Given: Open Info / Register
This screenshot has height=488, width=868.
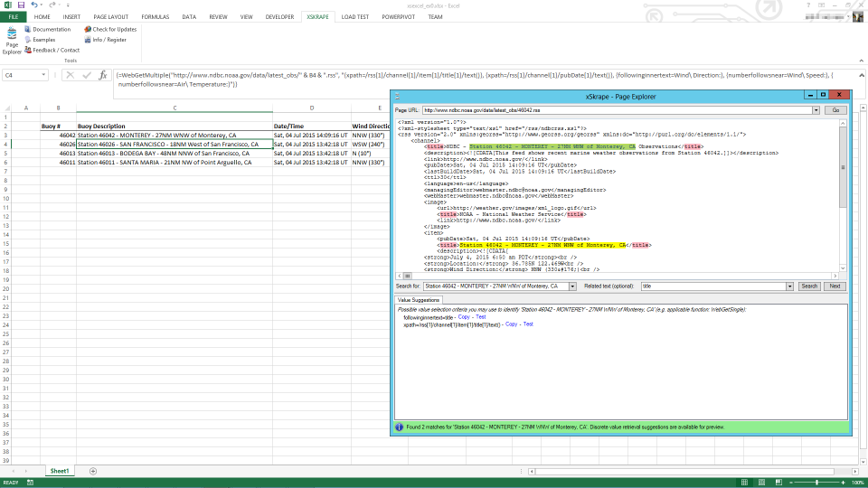Looking at the screenshot, I should coord(105,40).
